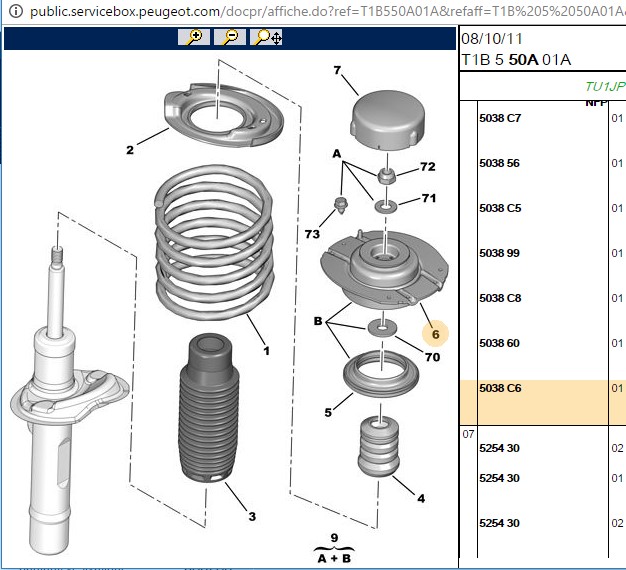Viewport: 626px width, 570px height.
Task: Click callout 2 for the spring seat
Action: click(x=130, y=150)
